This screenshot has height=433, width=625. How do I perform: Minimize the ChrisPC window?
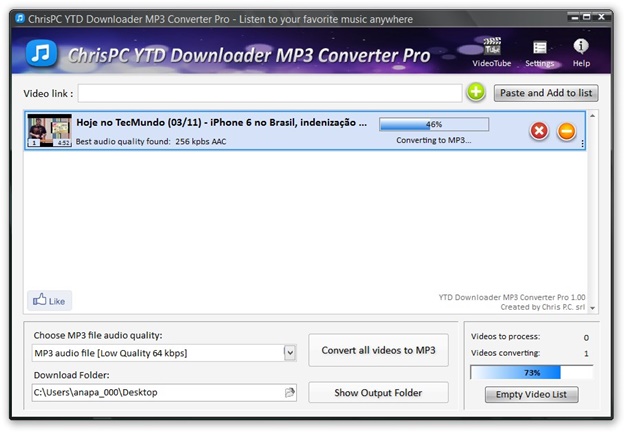tap(574, 17)
